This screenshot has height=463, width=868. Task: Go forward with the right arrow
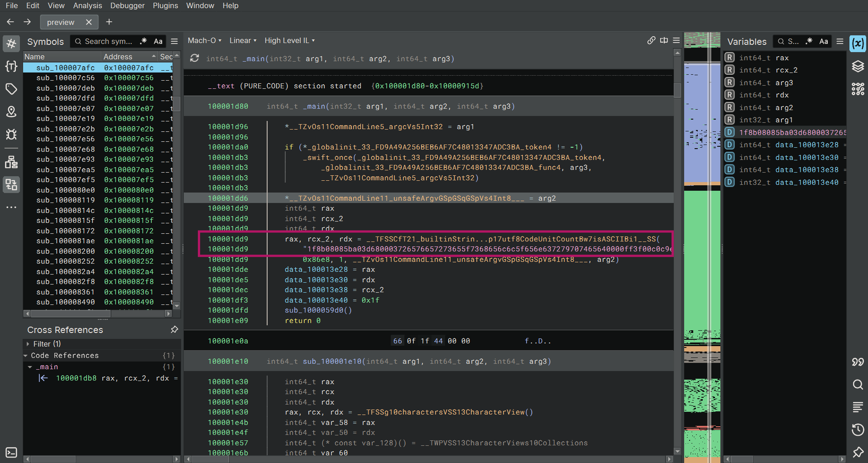27,22
